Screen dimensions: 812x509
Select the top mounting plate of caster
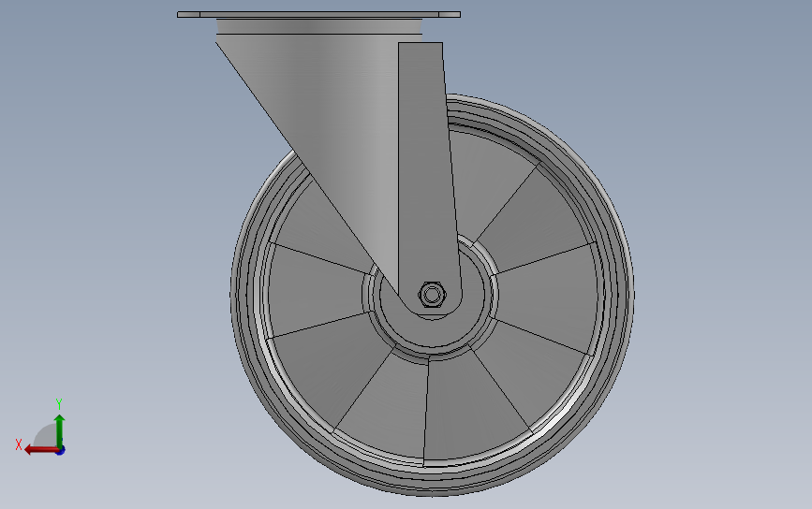[318, 14]
